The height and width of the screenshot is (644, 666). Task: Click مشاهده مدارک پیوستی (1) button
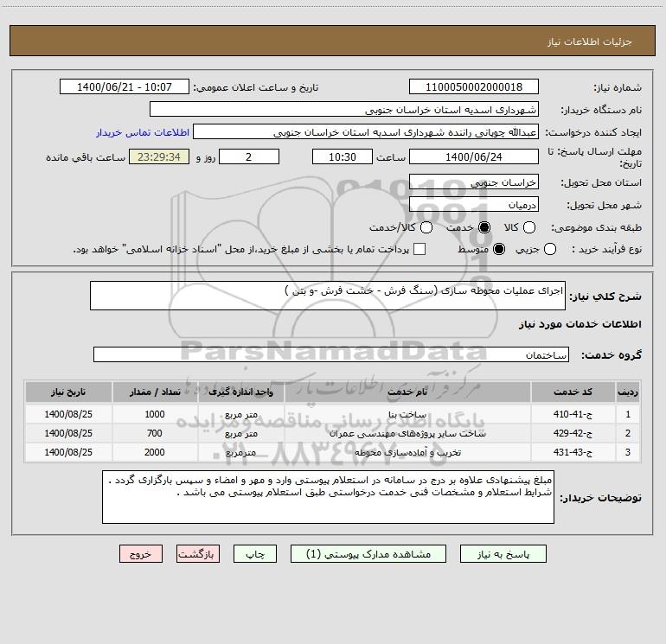368,554
